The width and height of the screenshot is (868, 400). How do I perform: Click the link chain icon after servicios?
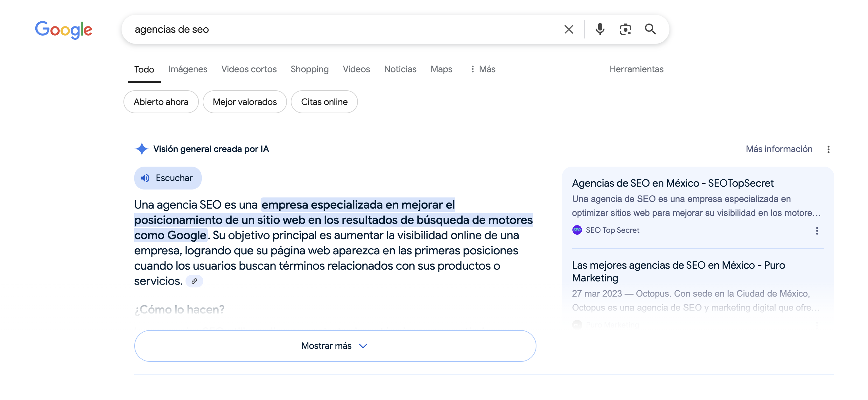(194, 281)
